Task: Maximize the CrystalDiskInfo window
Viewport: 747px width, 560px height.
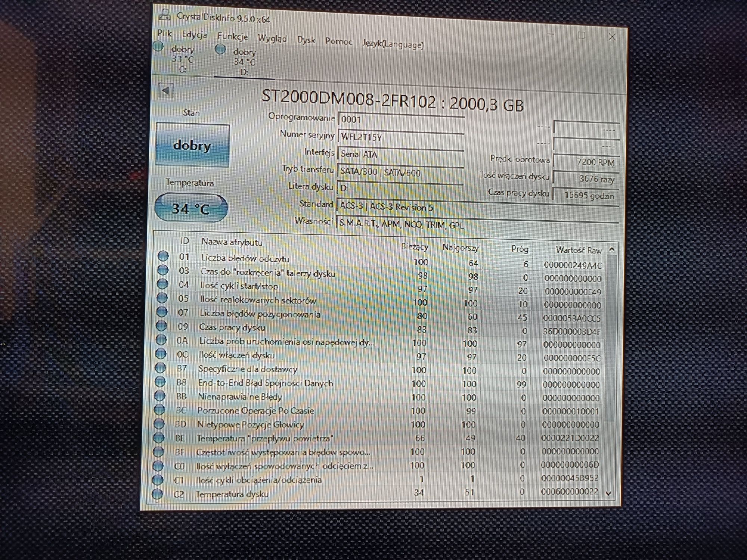Action: tap(581, 35)
